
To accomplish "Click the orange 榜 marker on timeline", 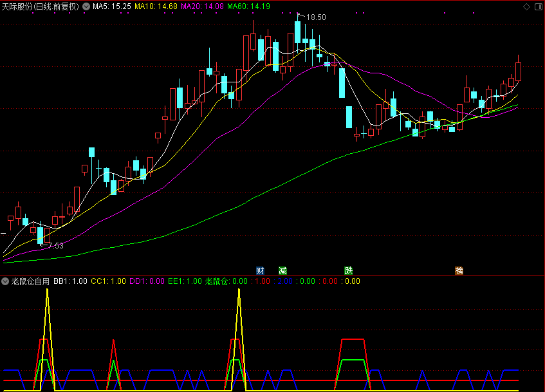I will click(459, 270).
